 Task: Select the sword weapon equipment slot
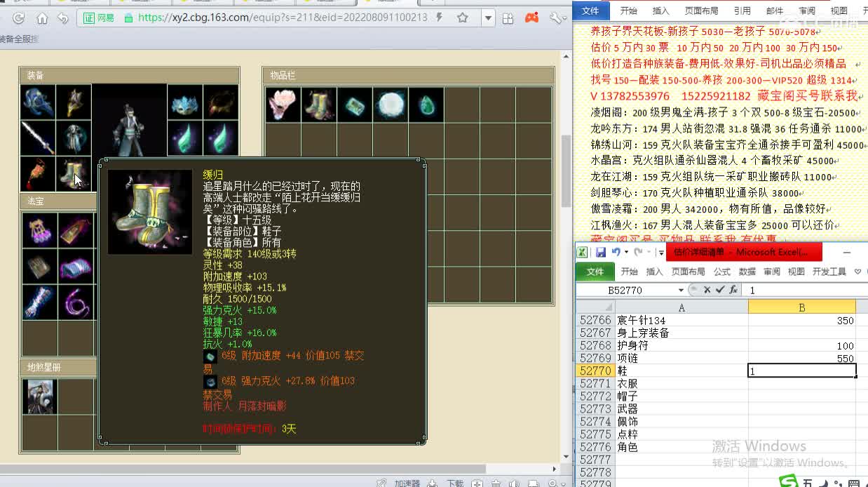38,138
